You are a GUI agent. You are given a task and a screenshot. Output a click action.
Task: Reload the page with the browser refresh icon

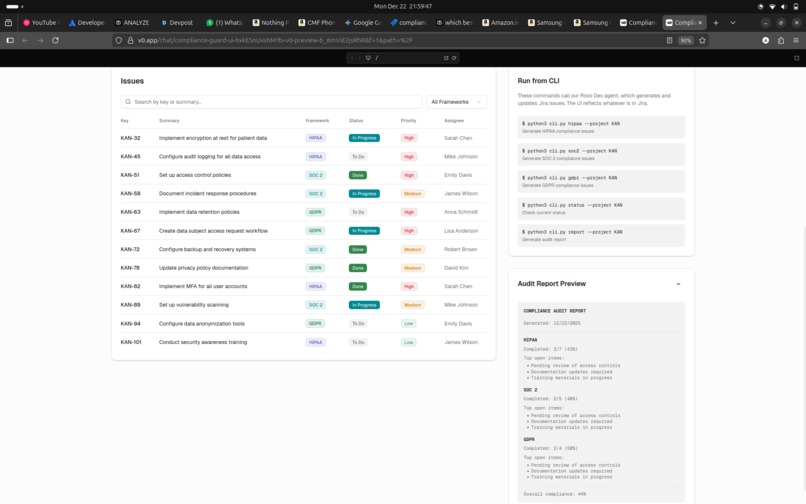click(56, 40)
